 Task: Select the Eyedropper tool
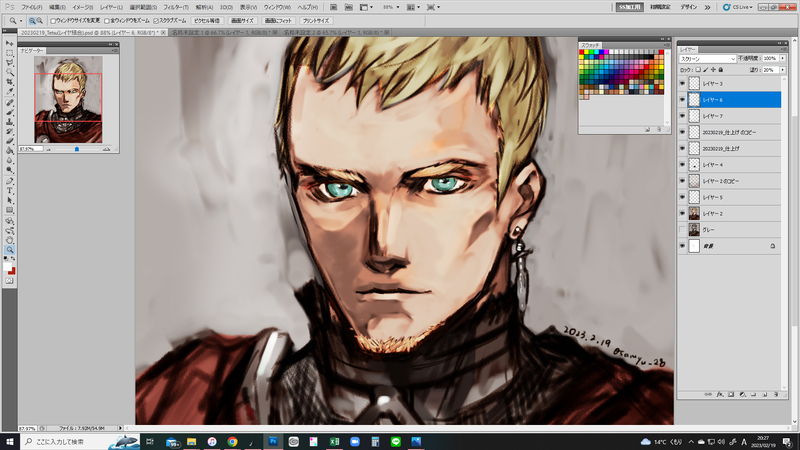pyautogui.click(x=10, y=92)
